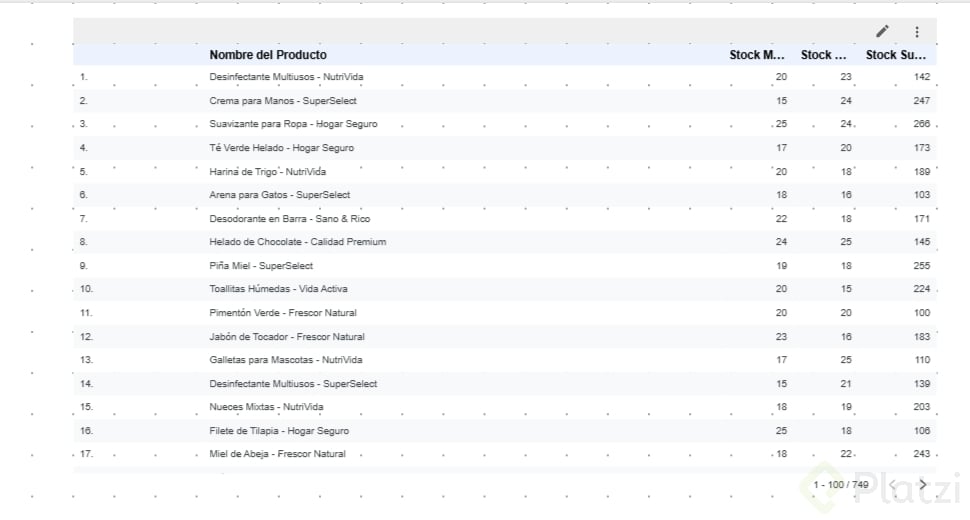This screenshot has height=520, width=970.
Task: Sort by the Stock M… column header
Action: point(757,55)
